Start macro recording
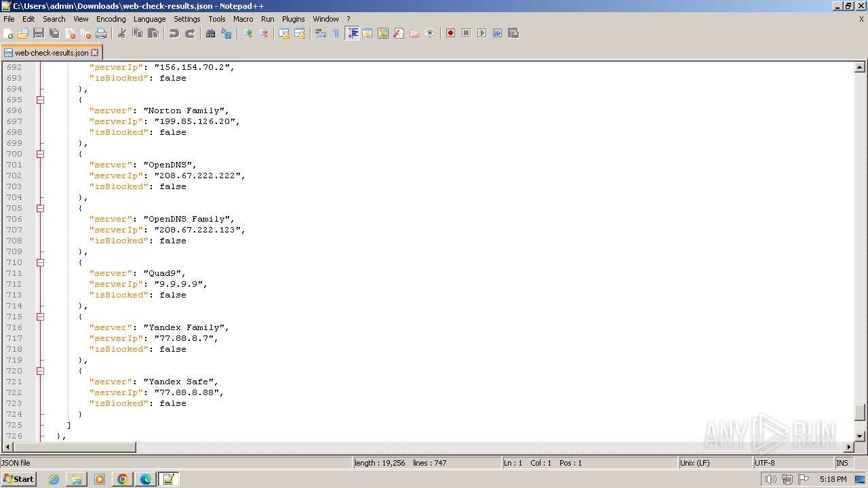The image size is (868, 488). click(450, 33)
